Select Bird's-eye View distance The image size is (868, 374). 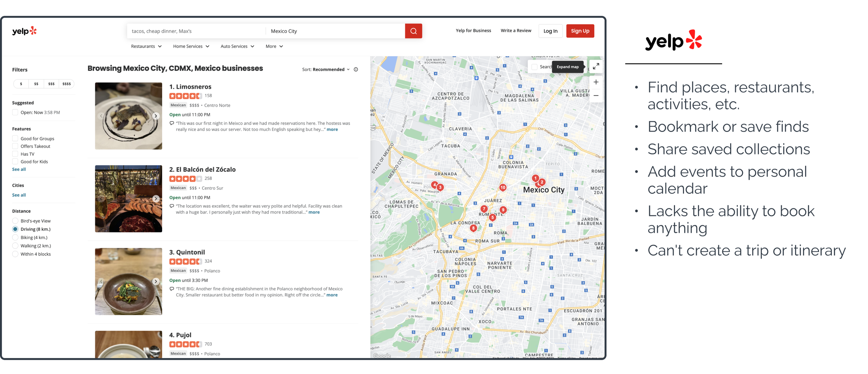point(15,221)
